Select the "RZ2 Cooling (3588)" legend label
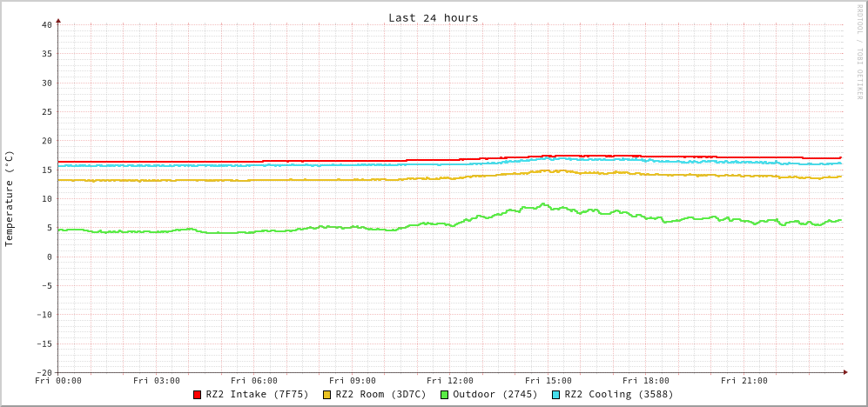The width and height of the screenshot is (868, 407). pyautogui.click(x=618, y=394)
